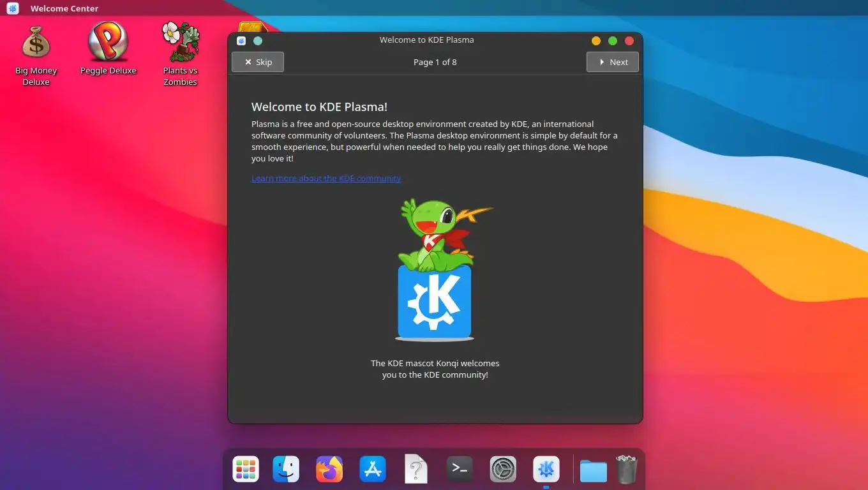
Task: Open Peggle Deluxe desktop icon
Action: click(x=108, y=49)
